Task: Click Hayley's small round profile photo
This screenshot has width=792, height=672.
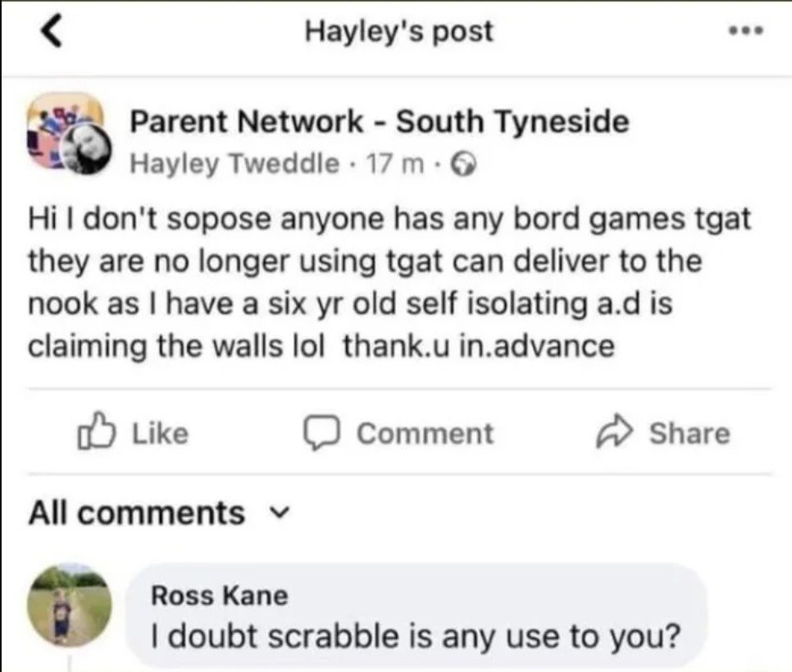Action: (x=86, y=152)
